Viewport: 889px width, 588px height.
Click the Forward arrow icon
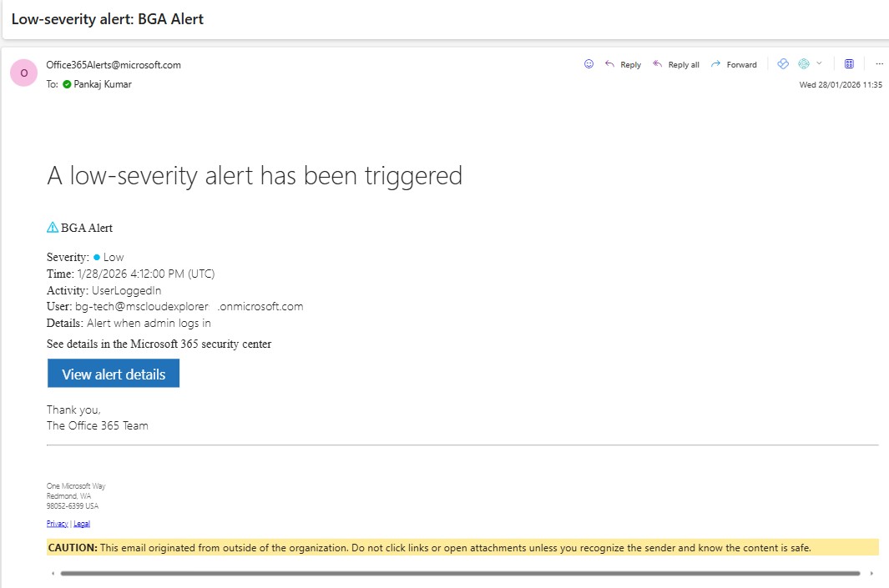pos(733,63)
